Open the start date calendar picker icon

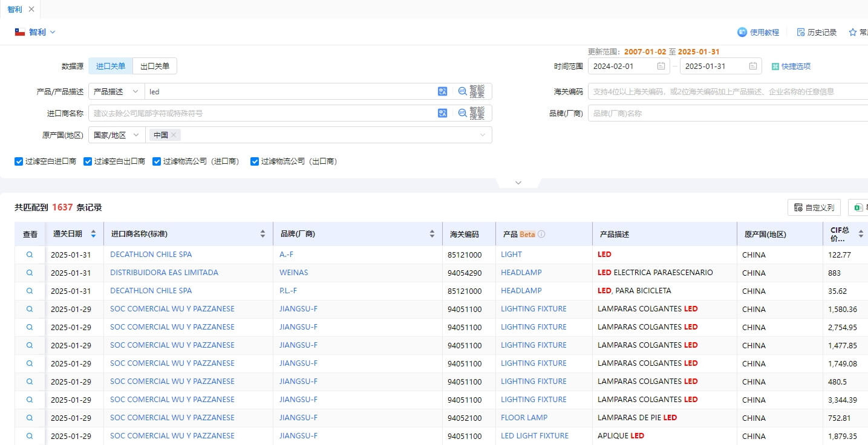tap(661, 66)
